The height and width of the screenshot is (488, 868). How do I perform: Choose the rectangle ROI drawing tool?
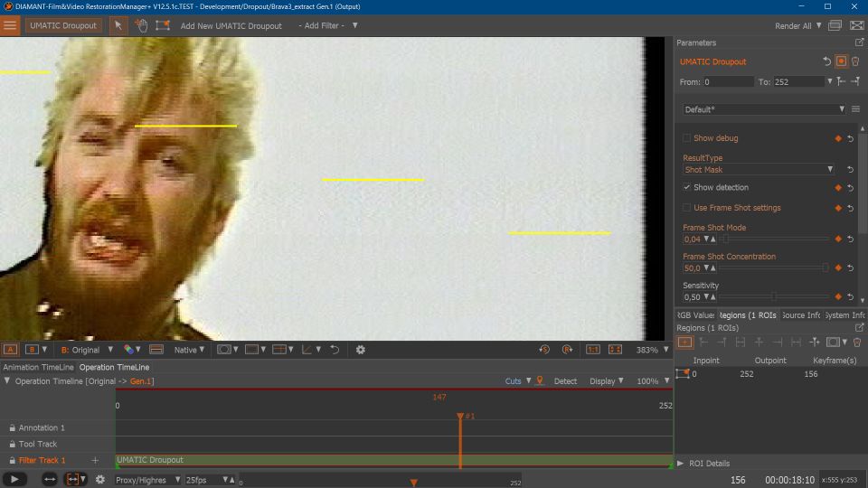pos(163,25)
